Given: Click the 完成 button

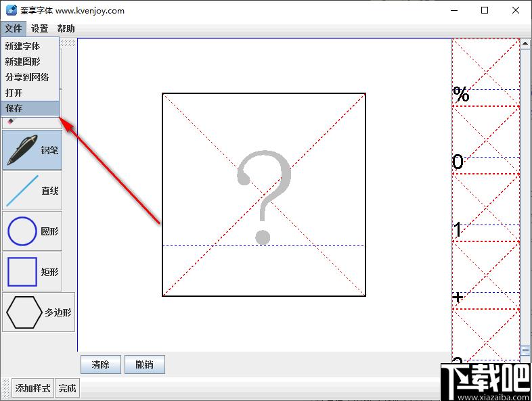Looking at the screenshot, I should (67, 388).
